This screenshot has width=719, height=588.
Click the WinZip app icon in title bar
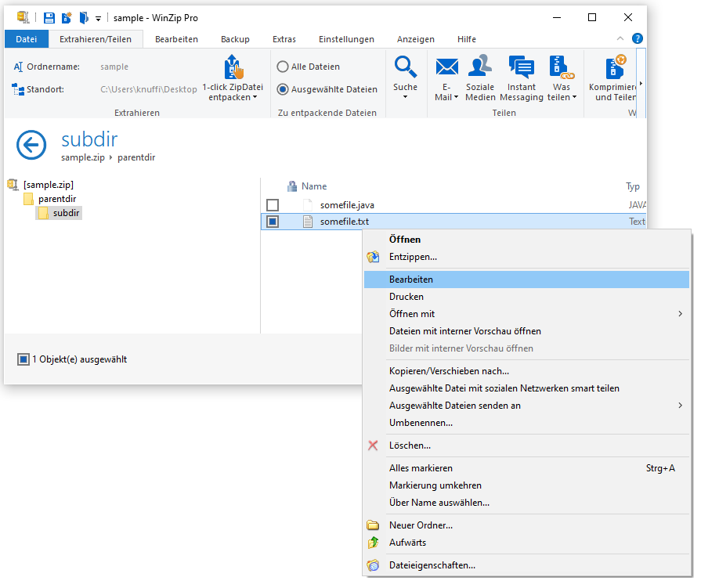23,17
